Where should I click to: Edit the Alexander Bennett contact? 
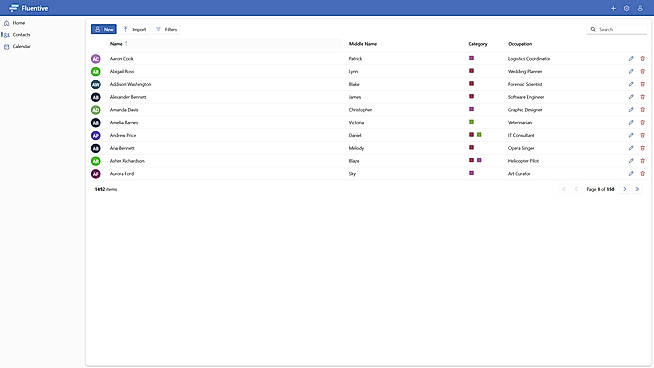[631, 97]
